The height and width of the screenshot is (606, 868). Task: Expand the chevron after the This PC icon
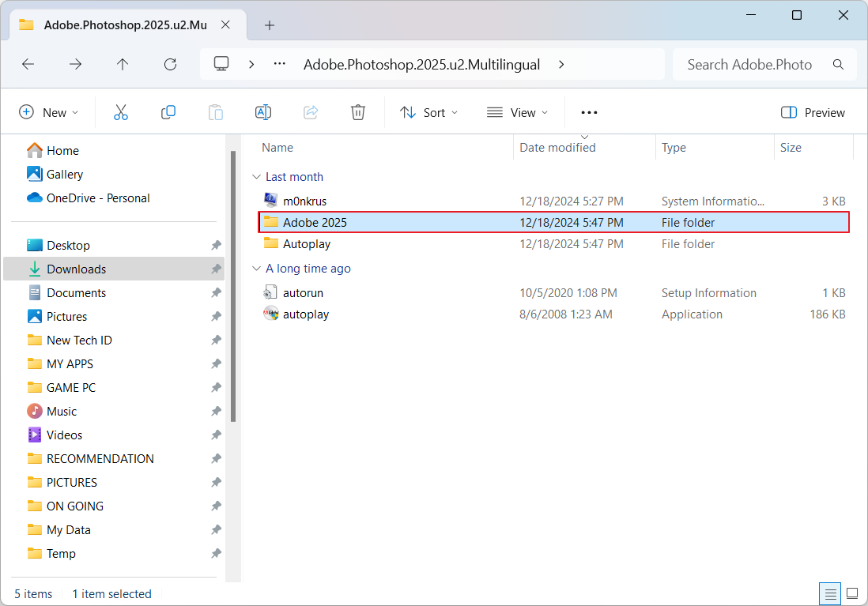pyautogui.click(x=251, y=64)
